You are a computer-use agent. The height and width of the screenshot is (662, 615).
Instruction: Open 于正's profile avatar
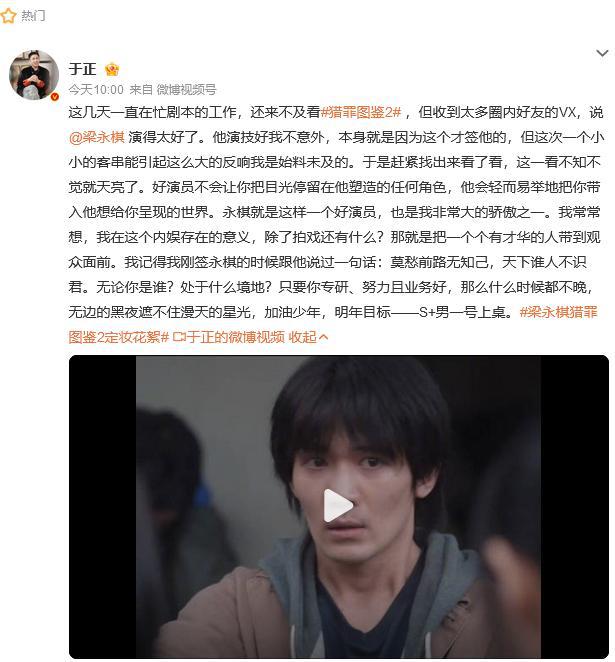[x=34, y=75]
